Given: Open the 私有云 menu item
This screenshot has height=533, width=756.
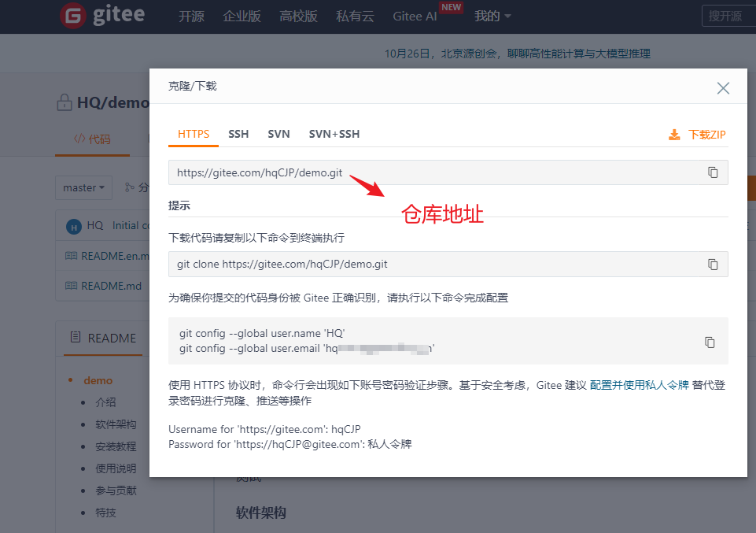Looking at the screenshot, I should point(355,16).
